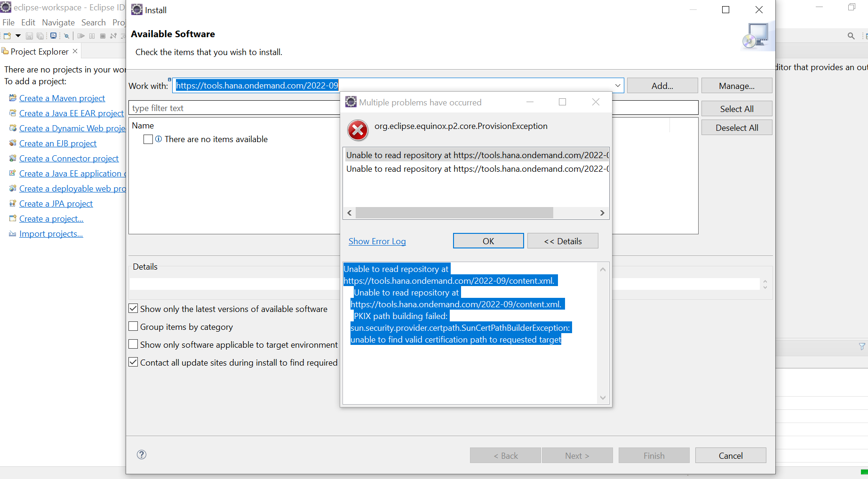The image size is (868, 479).
Task: Click the 'Create a Java EE application' link
Action: (x=72, y=173)
